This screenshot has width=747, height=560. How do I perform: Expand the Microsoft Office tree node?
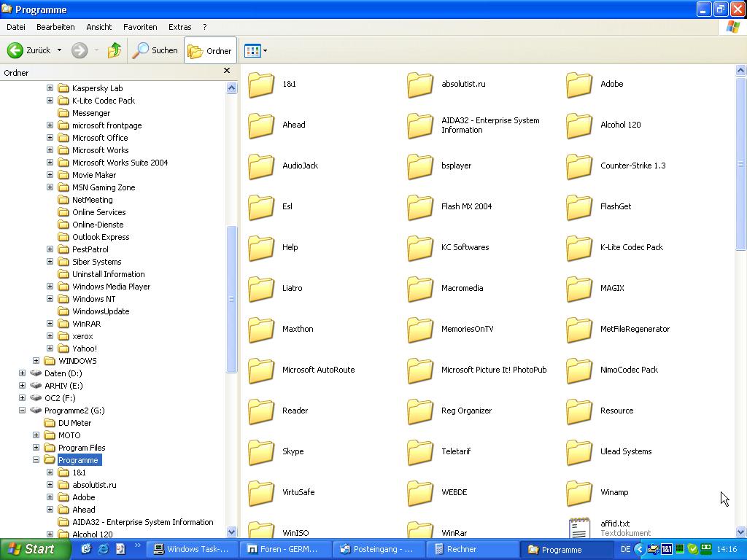click(x=50, y=138)
